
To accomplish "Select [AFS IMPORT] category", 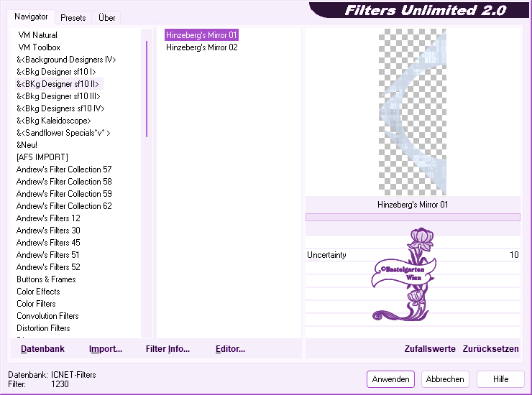I will [x=42, y=157].
